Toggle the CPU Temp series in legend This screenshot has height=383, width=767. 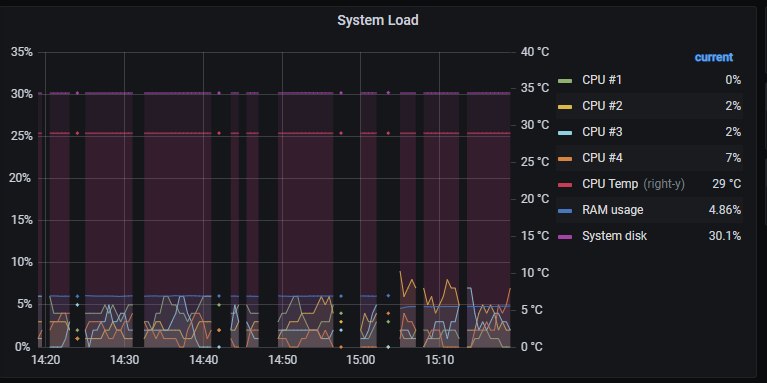pyautogui.click(x=610, y=184)
